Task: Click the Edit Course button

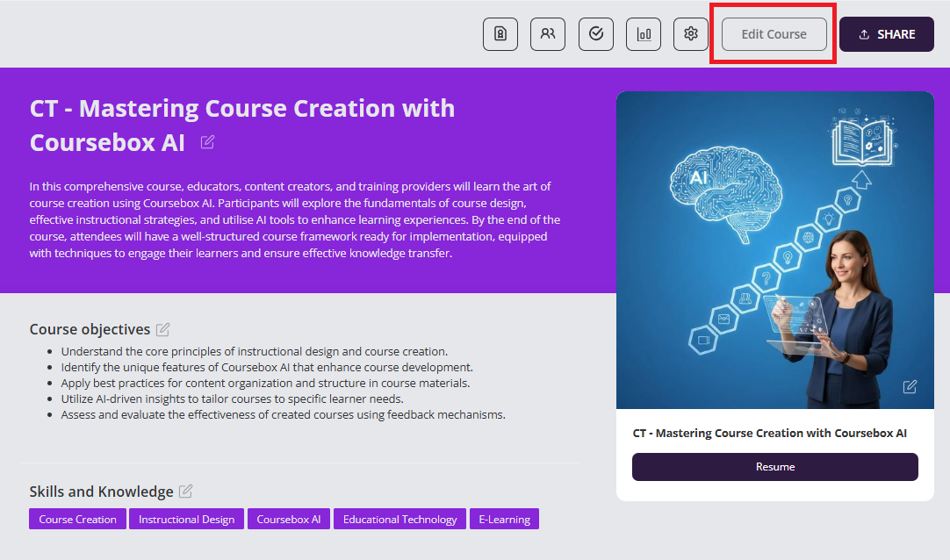Action: (x=774, y=34)
